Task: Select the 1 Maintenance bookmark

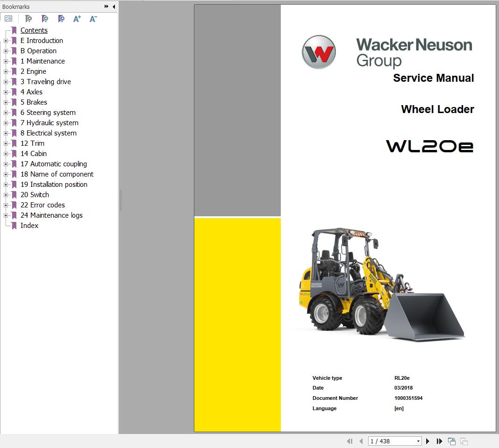Action: pos(43,61)
